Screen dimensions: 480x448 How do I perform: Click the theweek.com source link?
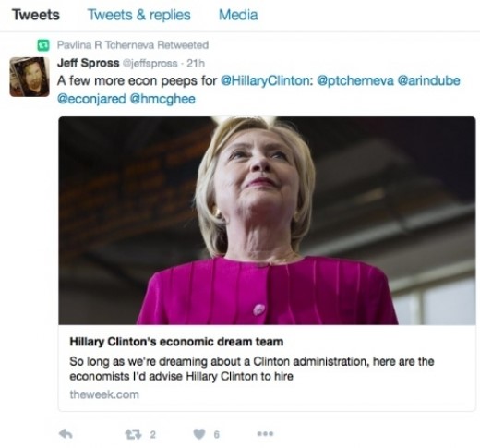coord(104,394)
